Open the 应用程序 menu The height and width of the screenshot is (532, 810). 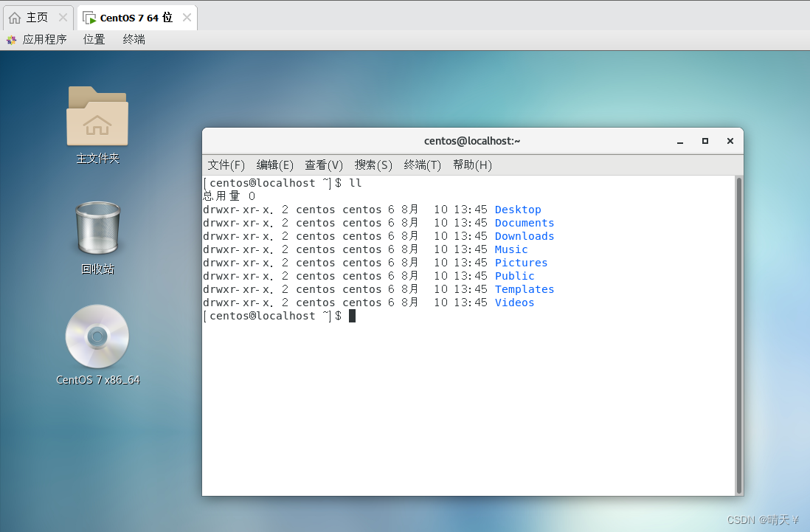44,40
